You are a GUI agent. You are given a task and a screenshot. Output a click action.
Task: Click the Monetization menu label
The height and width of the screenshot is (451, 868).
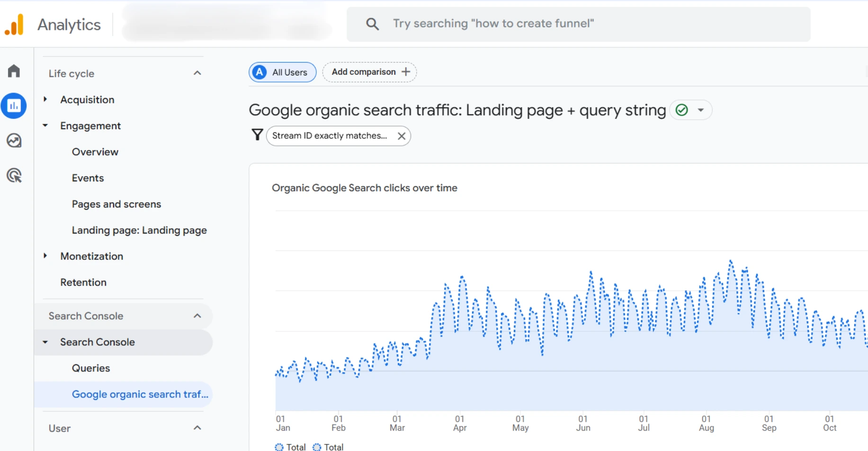tap(92, 256)
